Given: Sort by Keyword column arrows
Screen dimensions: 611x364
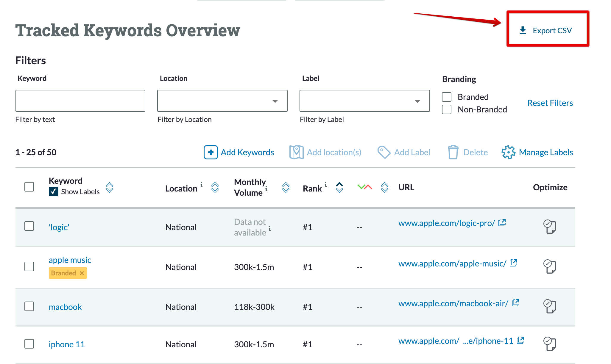Looking at the screenshot, I should (x=110, y=187).
